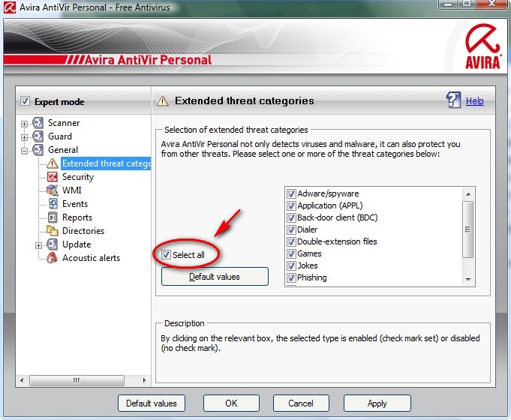Click the OK button
This screenshot has width=511, height=420.
[231, 403]
